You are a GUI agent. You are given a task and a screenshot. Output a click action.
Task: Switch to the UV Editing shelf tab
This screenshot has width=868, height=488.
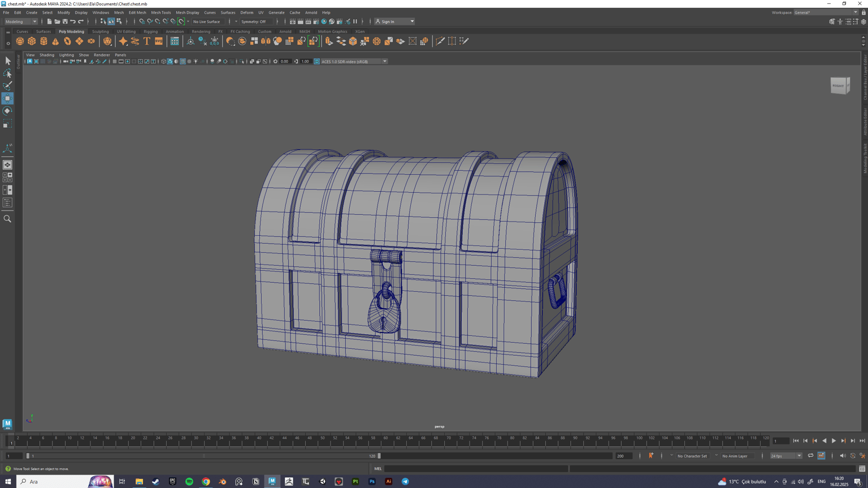[x=126, y=32]
